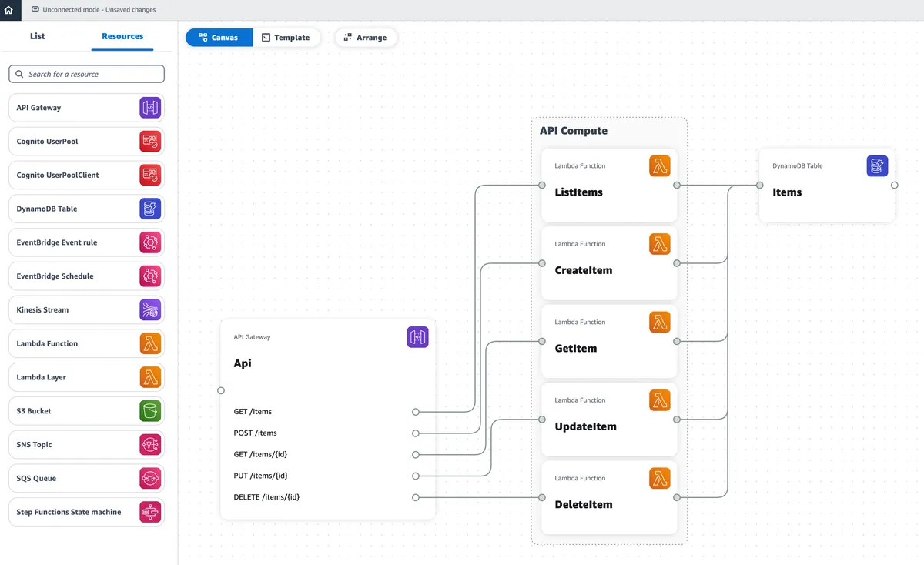Select the DynamoDB icon on the Items card
This screenshot has width=924, height=565.
(x=877, y=165)
